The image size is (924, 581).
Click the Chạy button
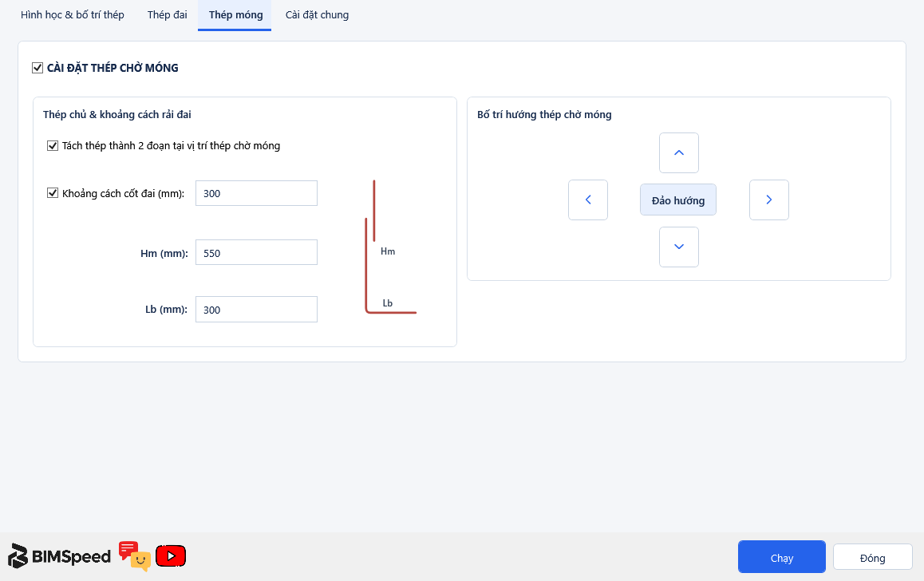(782, 557)
